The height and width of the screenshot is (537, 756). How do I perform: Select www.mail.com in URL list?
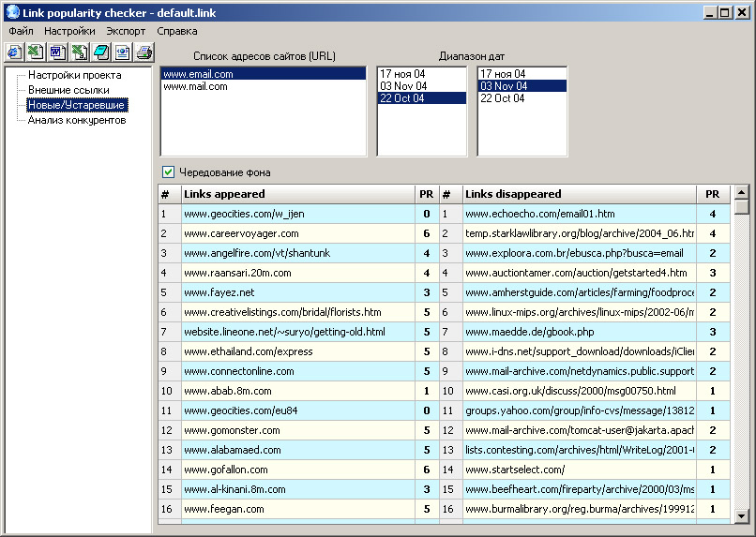click(195, 86)
